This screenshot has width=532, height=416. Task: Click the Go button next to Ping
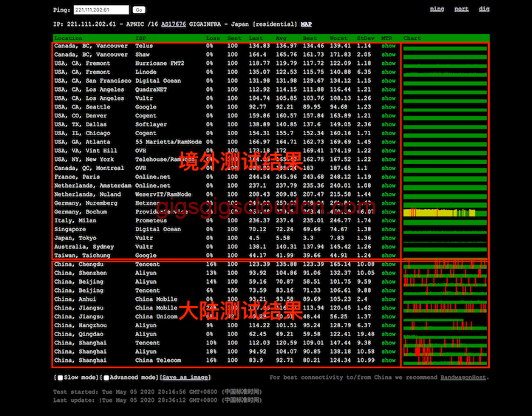[x=139, y=10]
